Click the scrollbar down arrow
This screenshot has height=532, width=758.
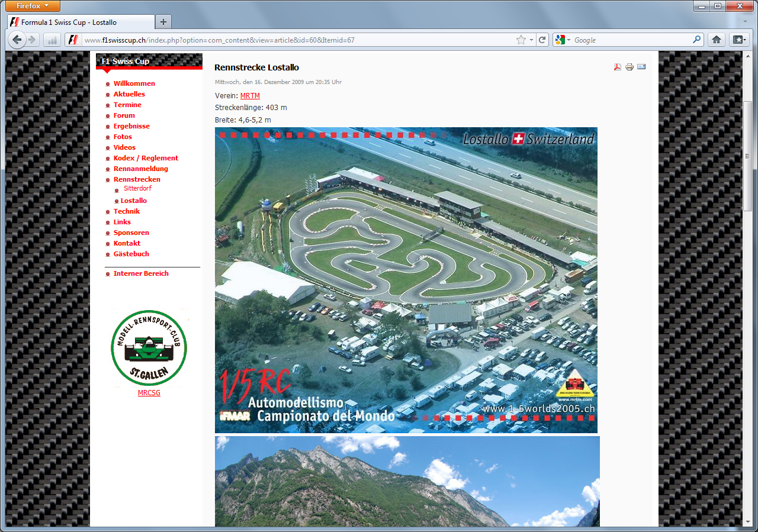pyautogui.click(x=748, y=522)
